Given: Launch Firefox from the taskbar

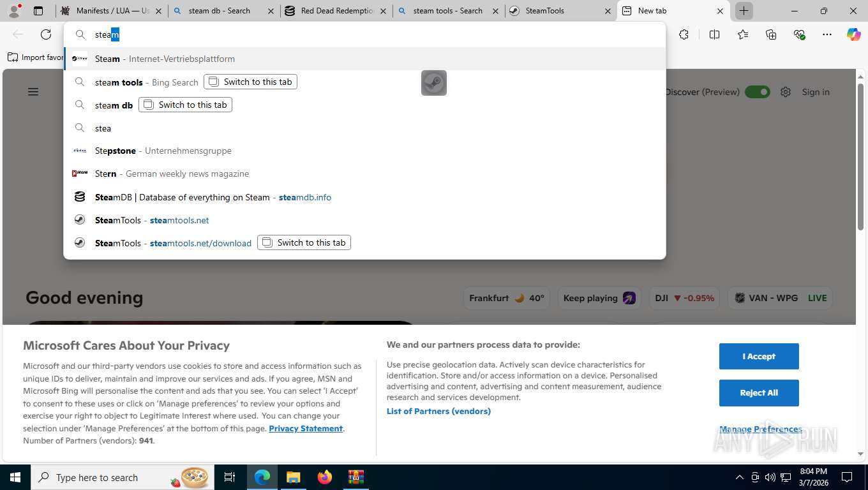Looking at the screenshot, I should [x=325, y=477].
